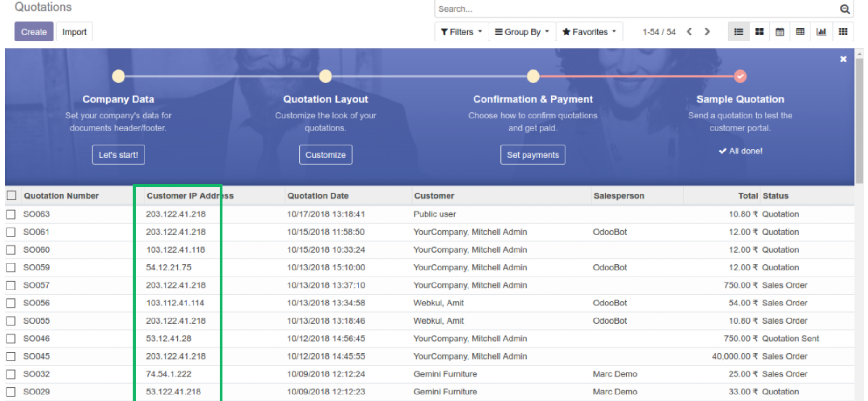Open the Favorites dropdown
The image size is (868, 401).
589,32
